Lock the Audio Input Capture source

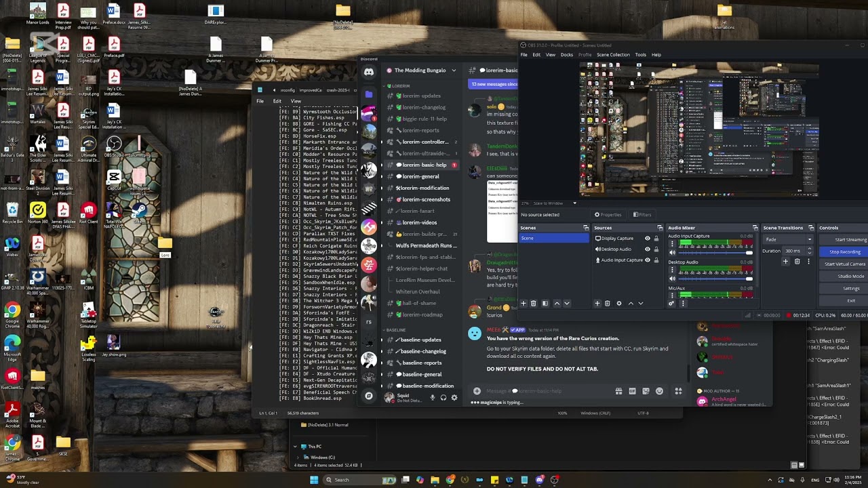656,260
